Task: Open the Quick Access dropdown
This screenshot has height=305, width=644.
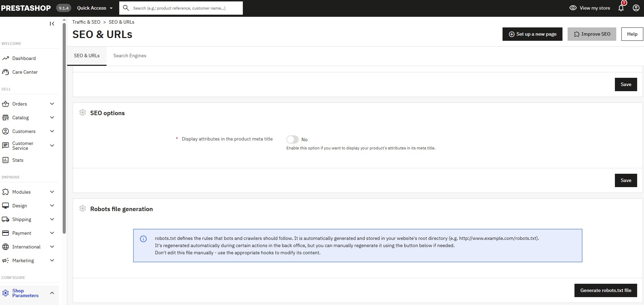Action: tap(95, 8)
